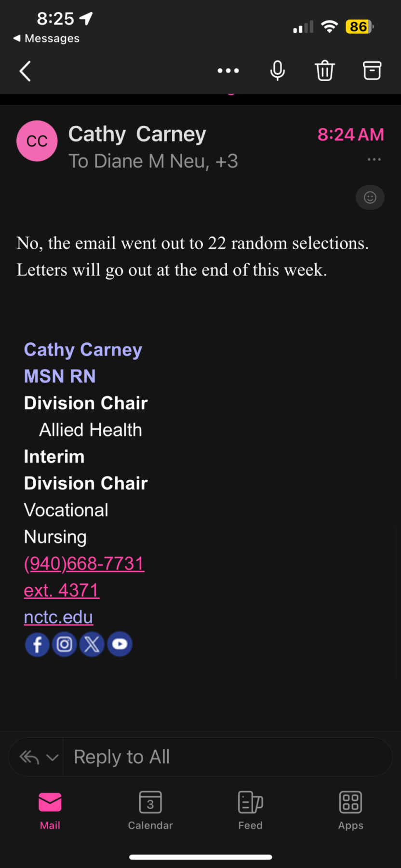Delete this email with the trash icon

click(325, 71)
